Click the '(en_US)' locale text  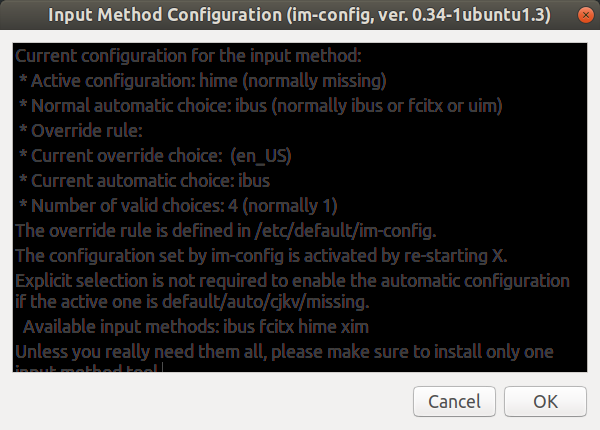point(261,156)
